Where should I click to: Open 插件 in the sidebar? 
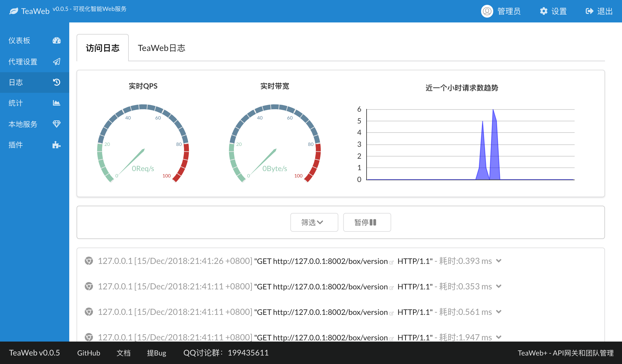pos(35,145)
